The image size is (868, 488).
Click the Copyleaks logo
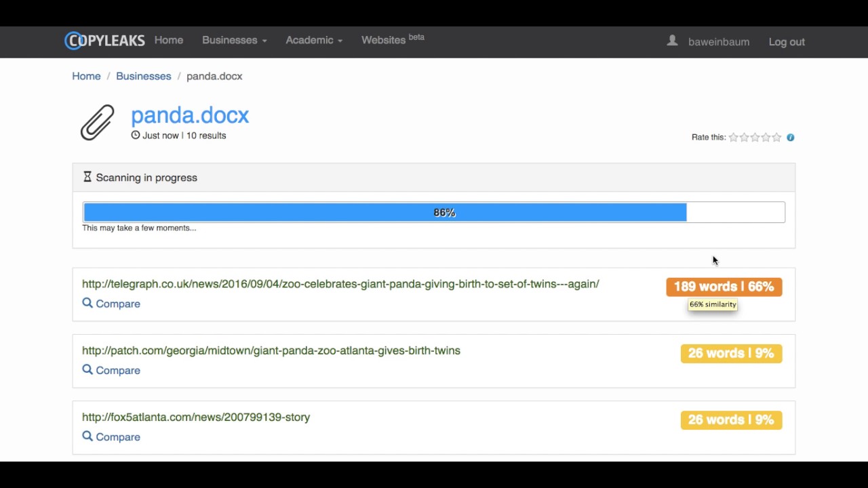click(105, 41)
